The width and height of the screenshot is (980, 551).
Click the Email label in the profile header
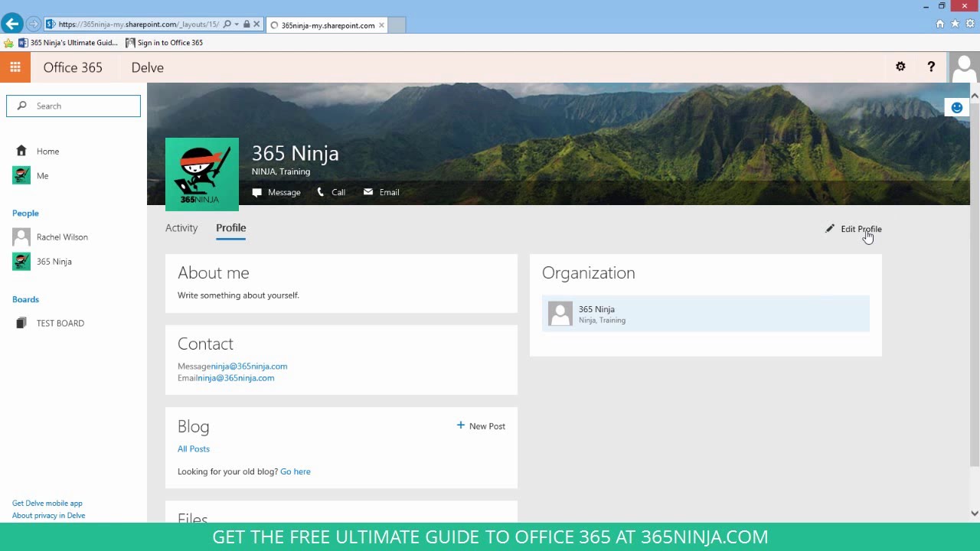tap(389, 192)
